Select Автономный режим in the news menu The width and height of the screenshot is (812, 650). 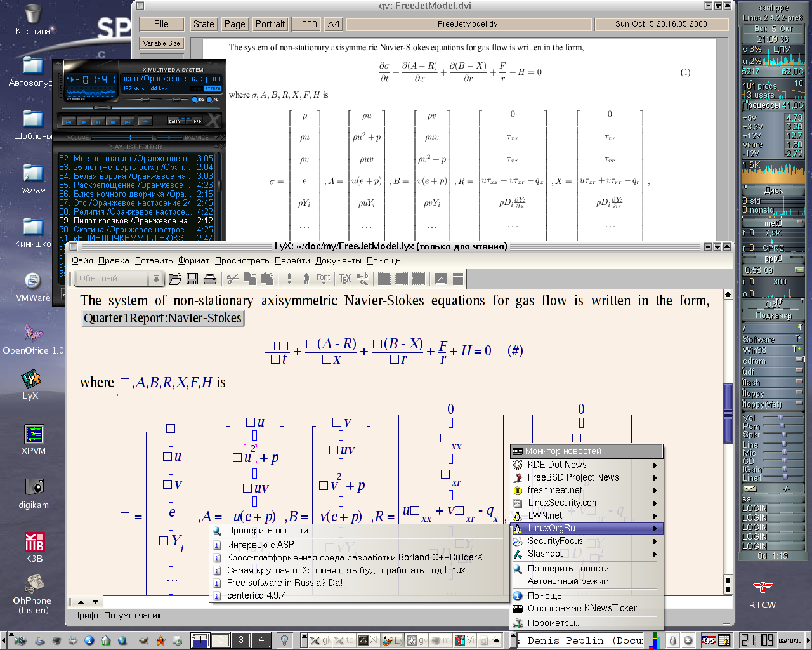pos(568,581)
